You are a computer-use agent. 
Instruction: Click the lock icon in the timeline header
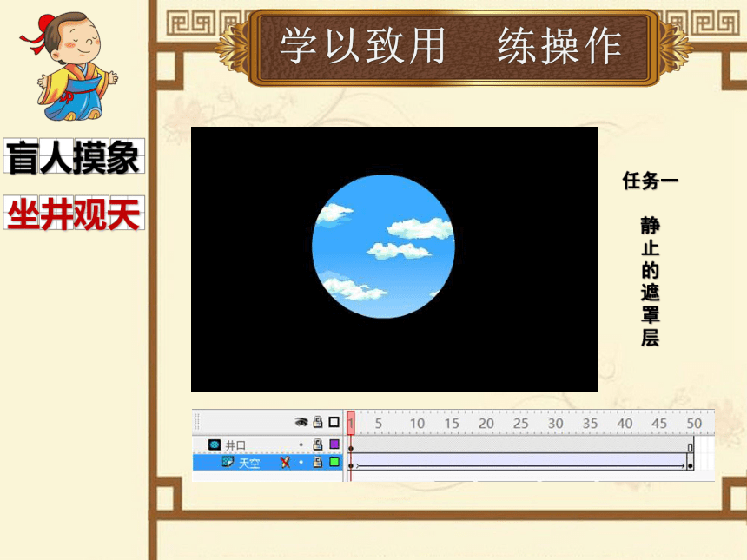point(318,422)
